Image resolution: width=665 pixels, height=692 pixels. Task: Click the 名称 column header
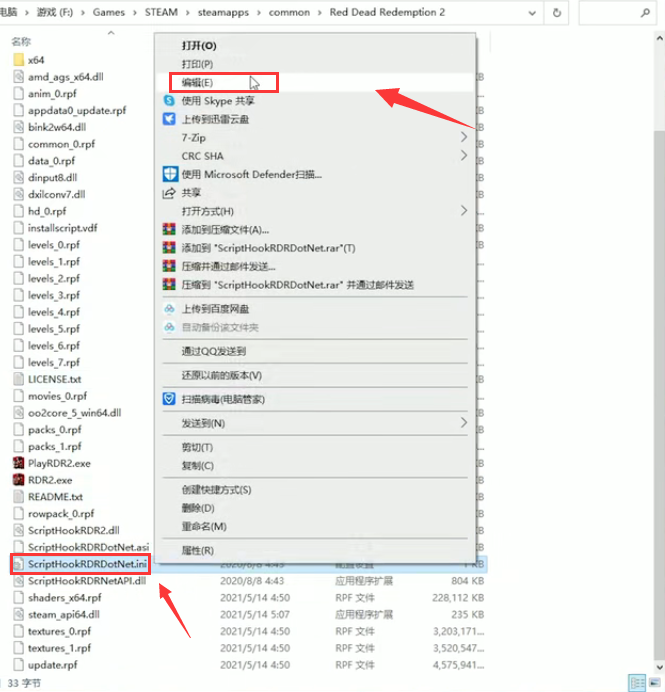click(21, 41)
